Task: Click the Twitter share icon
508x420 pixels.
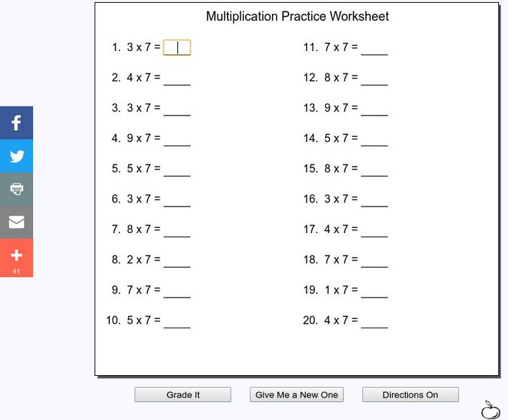Action: pos(17,156)
